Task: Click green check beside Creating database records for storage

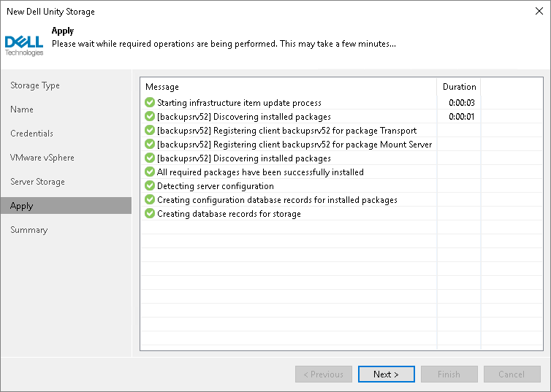Action: coord(150,213)
